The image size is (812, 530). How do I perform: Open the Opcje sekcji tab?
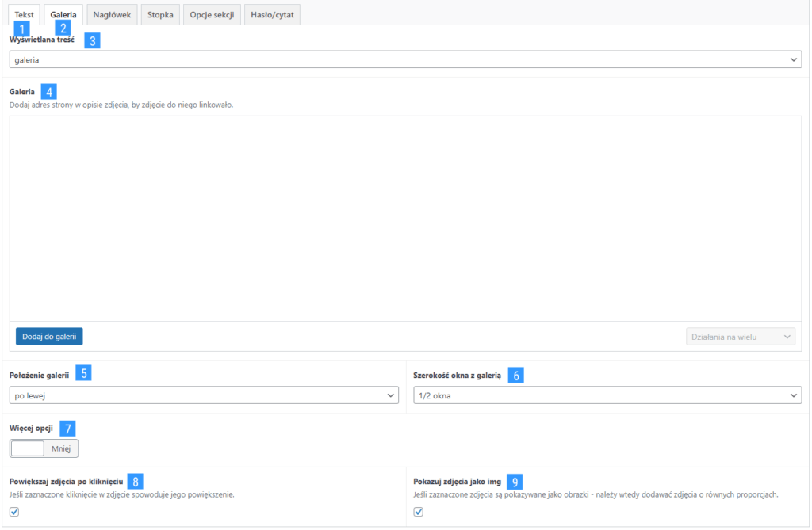coord(211,14)
